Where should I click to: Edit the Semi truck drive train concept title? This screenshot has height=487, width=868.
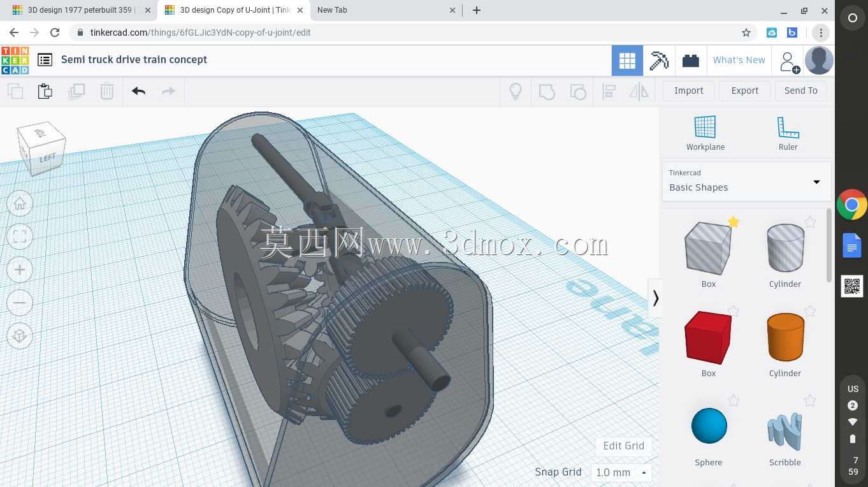pos(134,59)
